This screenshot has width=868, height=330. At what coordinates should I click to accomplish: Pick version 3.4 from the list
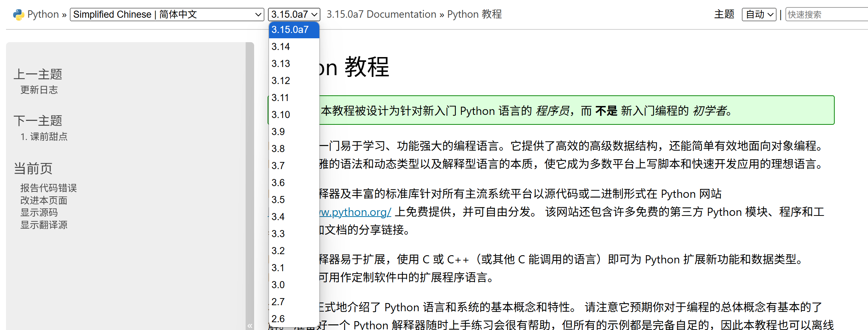(x=294, y=217)
